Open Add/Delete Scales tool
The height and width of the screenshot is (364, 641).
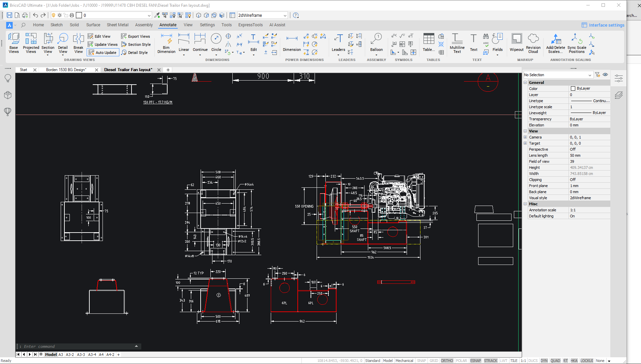click(x=555, y=43)
